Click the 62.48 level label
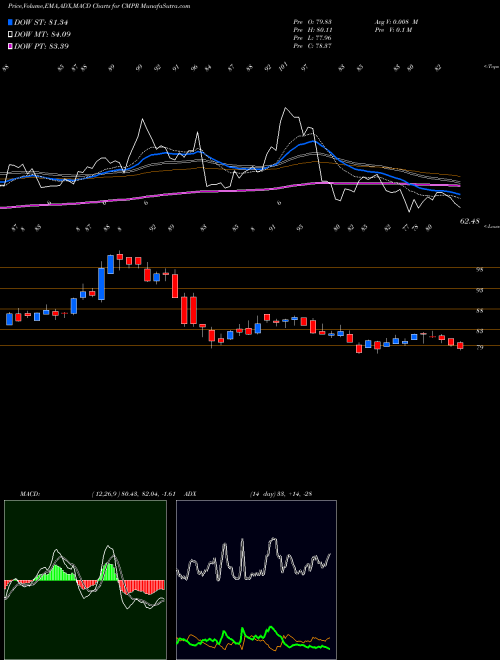The image size is (500, 660). [470, 221]
